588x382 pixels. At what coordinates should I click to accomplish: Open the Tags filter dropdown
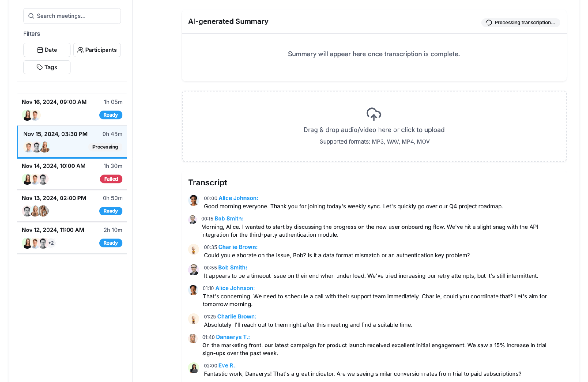47,67
